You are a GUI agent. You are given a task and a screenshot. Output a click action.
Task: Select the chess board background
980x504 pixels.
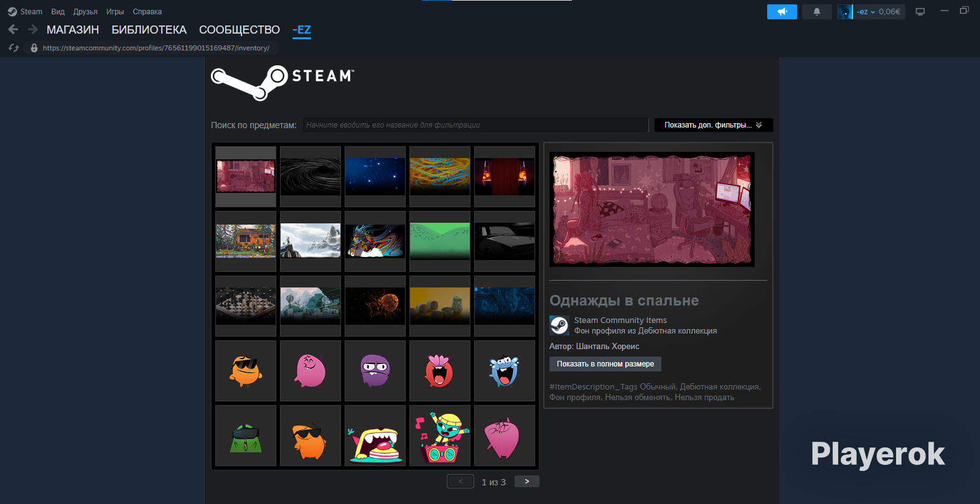246,306
